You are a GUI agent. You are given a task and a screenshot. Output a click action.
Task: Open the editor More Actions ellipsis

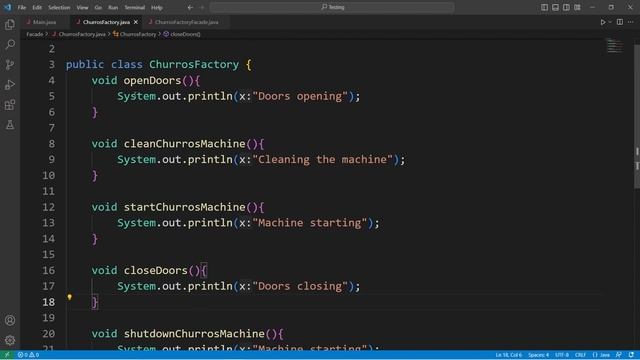tap(631, 22)
